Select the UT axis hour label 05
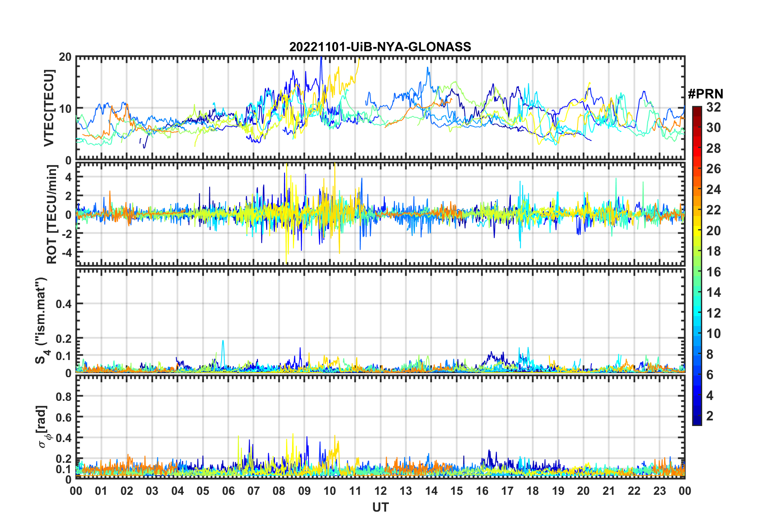This screenshot has height=532, width=761. pos(203,491)
